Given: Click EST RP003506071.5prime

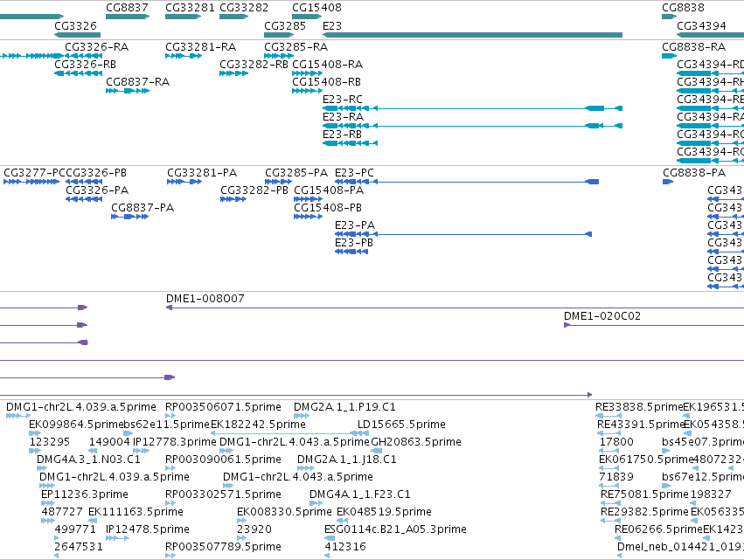Looking at the screenshot, I should click(170, 416).
